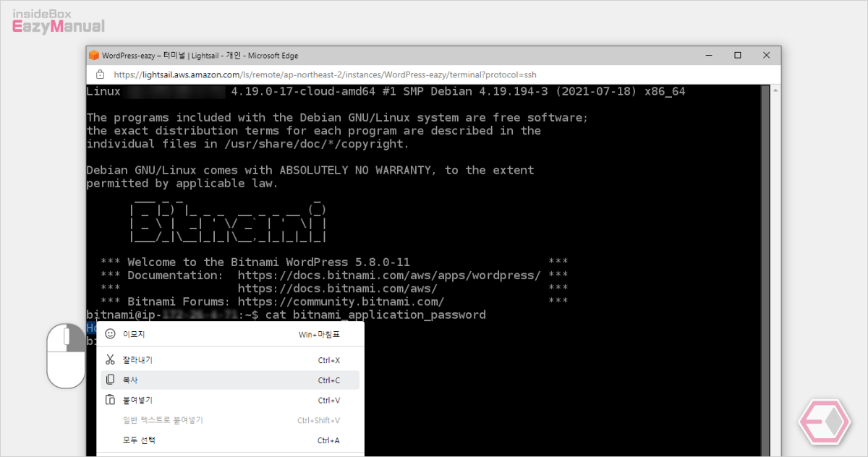
Task: Choose 모두 선택 from the context menu
Action: pyautogui.click(x=230, y=440)
